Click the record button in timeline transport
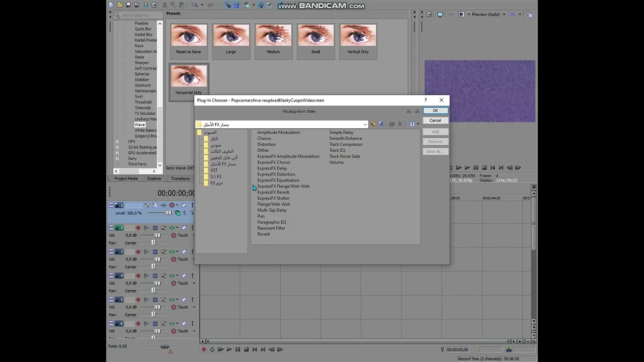 tap(204, 349)
